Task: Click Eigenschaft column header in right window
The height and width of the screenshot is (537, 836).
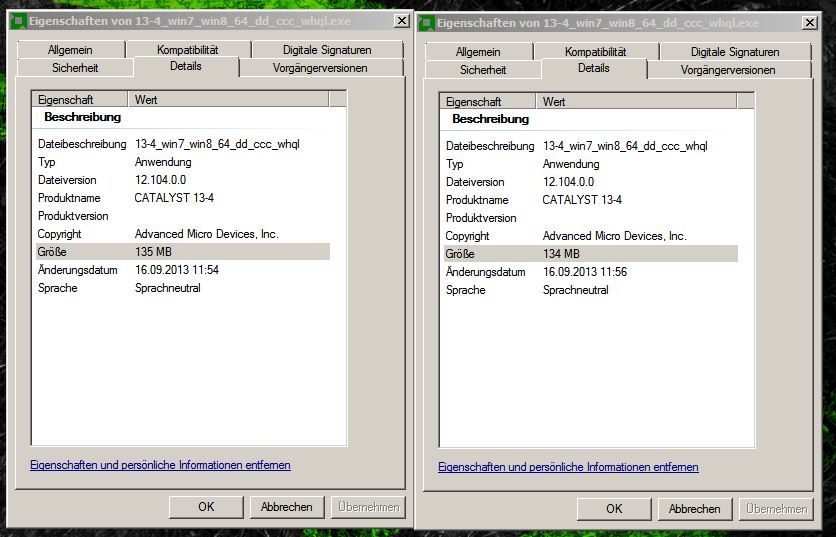Action: pyautogui.click(x=488, y=102)
